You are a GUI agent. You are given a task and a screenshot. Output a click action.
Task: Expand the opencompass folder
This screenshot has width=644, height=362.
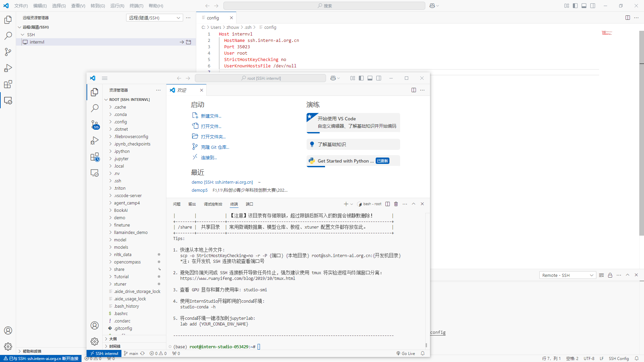[x=135, y=262]
